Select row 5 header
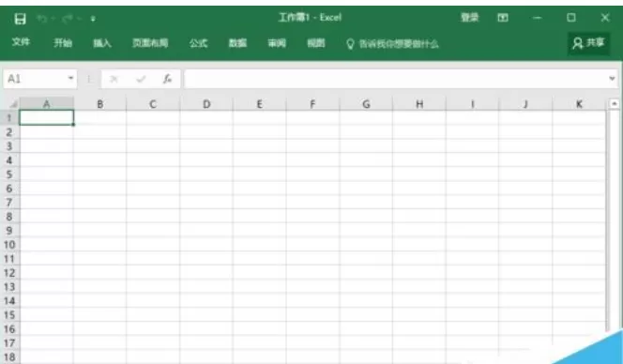This screenshot has width=623, height=364. [x=9, y=174]
